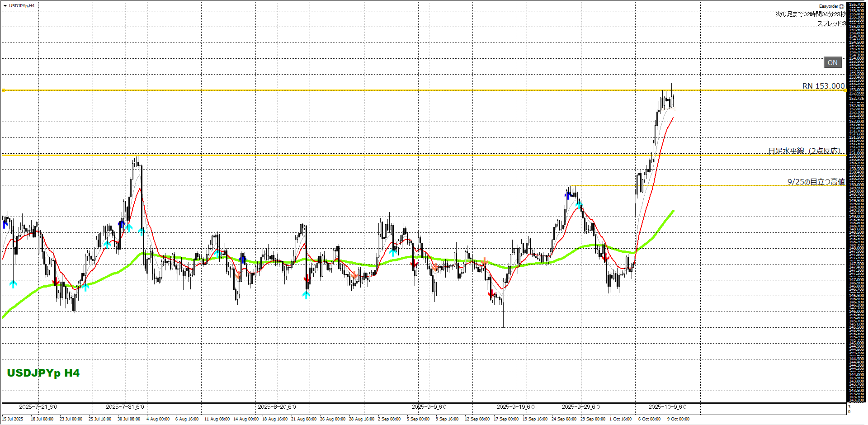Click the leftmost cyan up arrow near 147.000
The width and height of the screenshot is (868, 425).
click(x=13, y=284)
